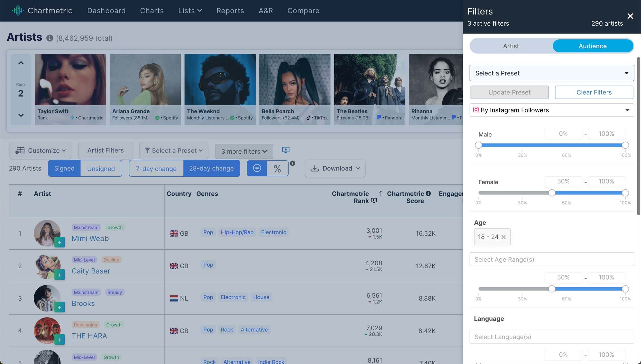Click the rank down chevron arrow
The image size is (641, 364).
click(21, 115)
